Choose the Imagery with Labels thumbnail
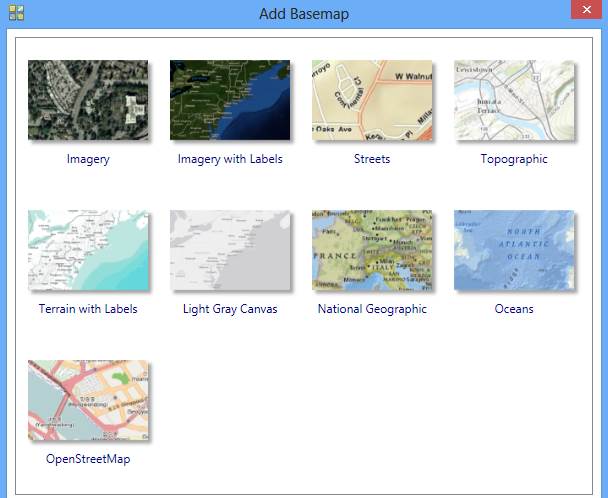The height and width of the screenshot is (498, 608). pyautogui.click(x=230, y=100)
